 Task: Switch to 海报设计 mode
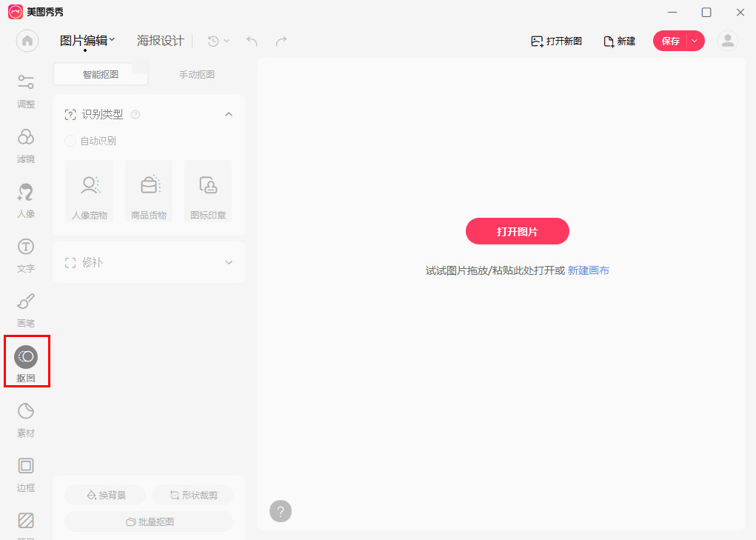coord(159,41)
